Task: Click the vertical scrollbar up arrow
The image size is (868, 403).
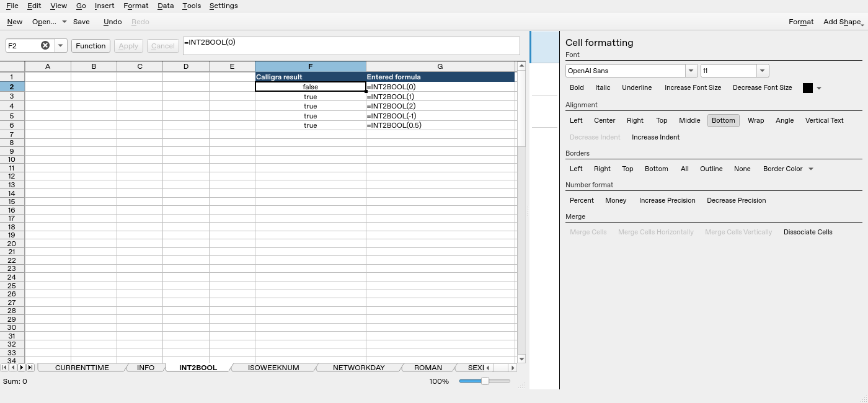Action: tap(521, 66)
